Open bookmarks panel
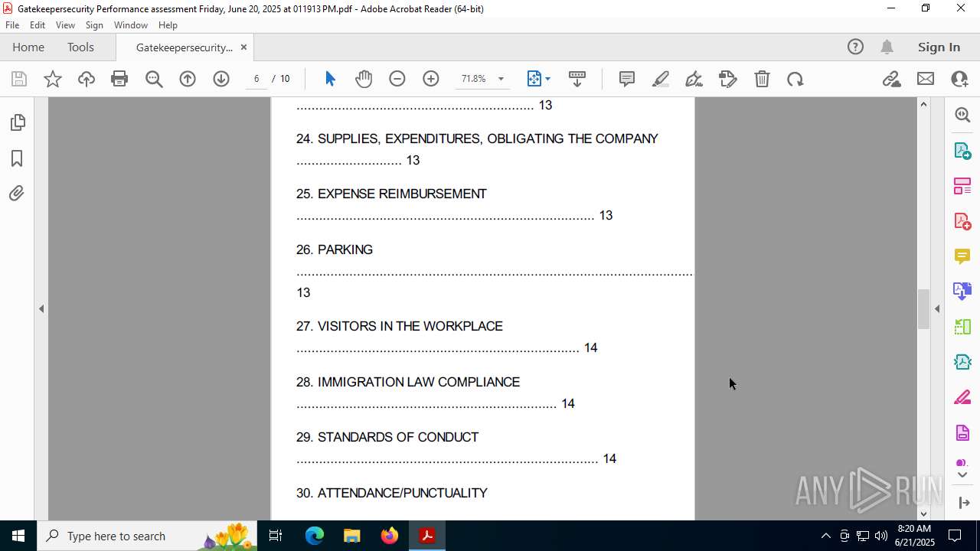This screenshot has width=980, height=551. tap(17, 158)
